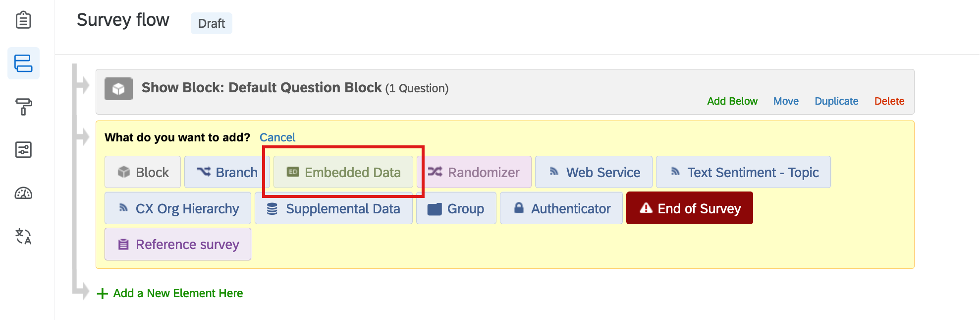Add a Reference survey element
The image size is (980, 320).
tap(177, 244)
